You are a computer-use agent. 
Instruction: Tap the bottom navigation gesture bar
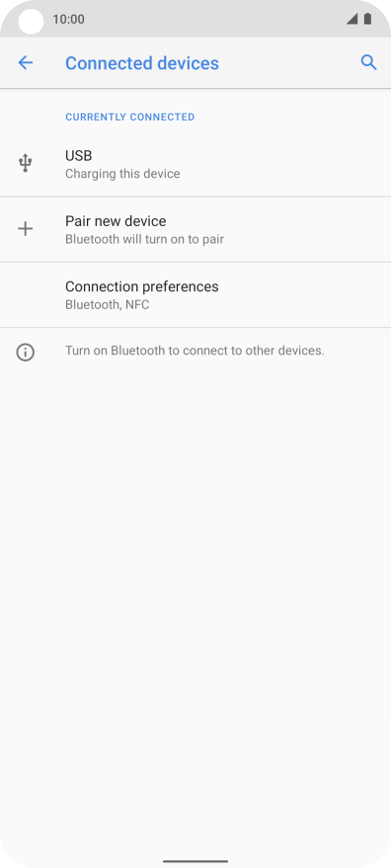click(195, 861)
